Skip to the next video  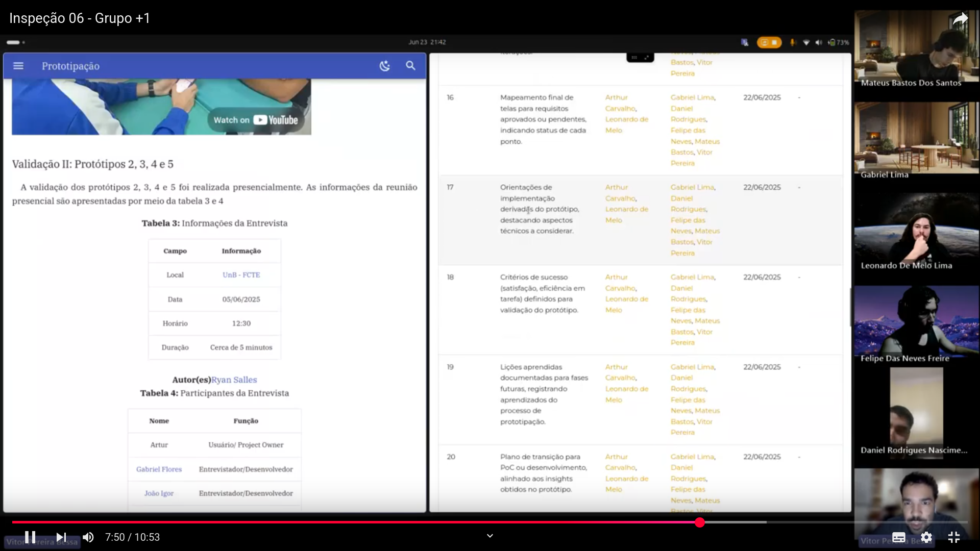tap(61, 537)
